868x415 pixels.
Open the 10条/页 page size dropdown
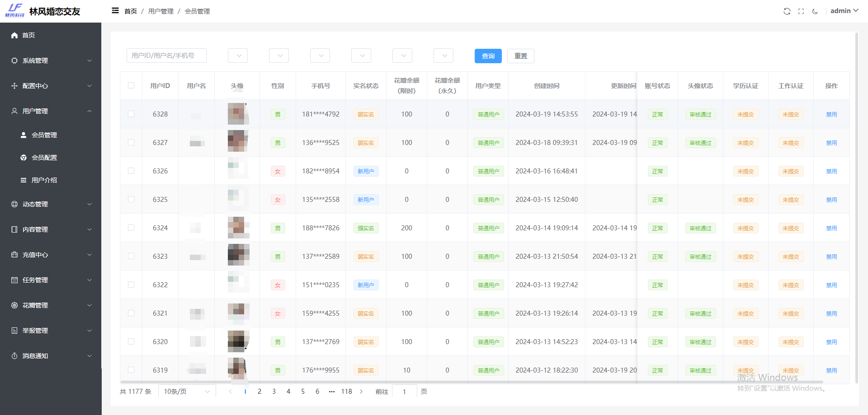point(187,391)
